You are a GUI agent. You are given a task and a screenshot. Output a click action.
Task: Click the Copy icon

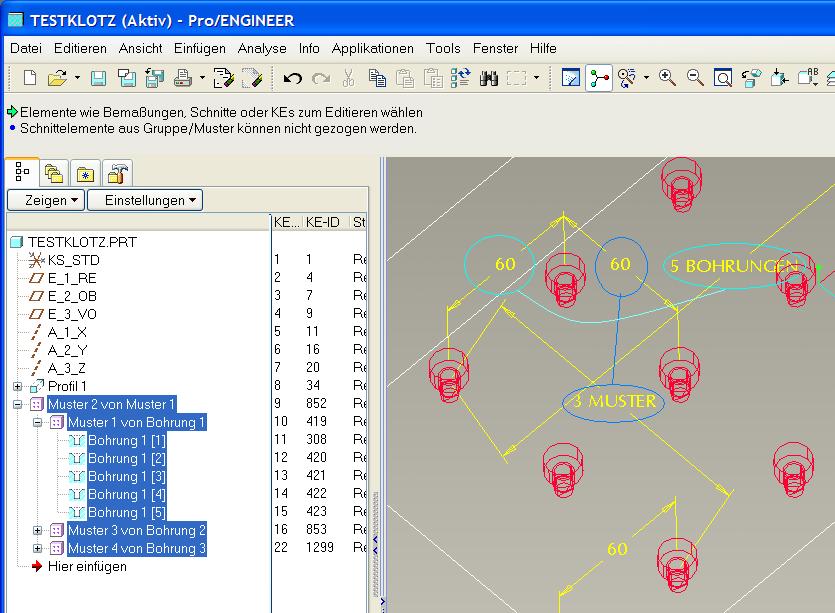pos(377,78)
